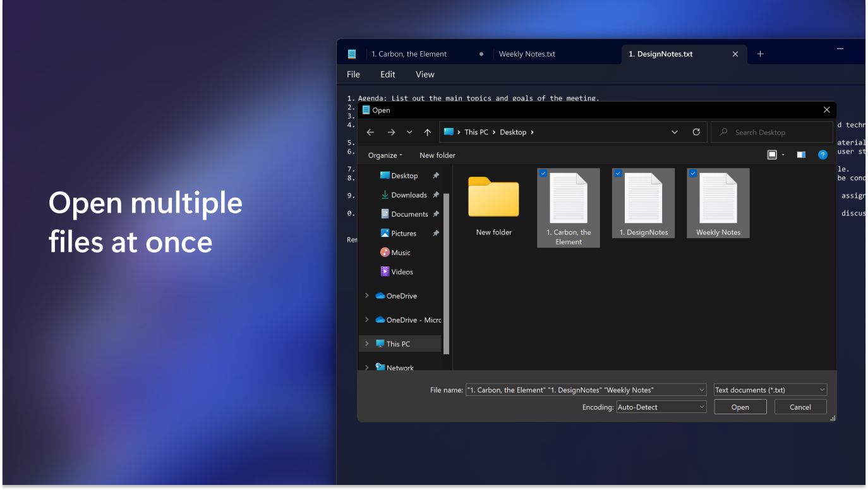Open the Text documents file type dropdown
This screenshot has height=490, width=868.
coord(769,390)
